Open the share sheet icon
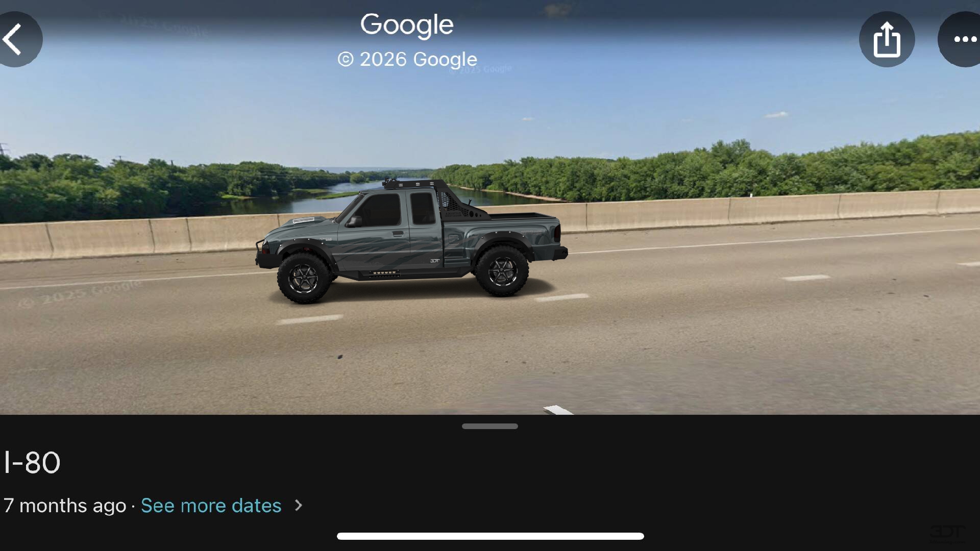 click(887, 39)
